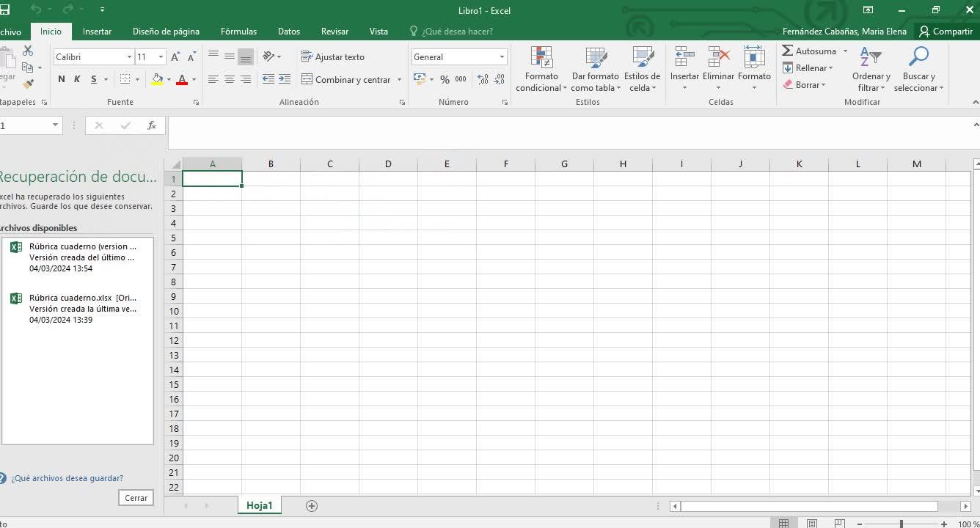Toggle bold formatting (N)
Viewport: 980px width, 528px height.
coord(61,79)
